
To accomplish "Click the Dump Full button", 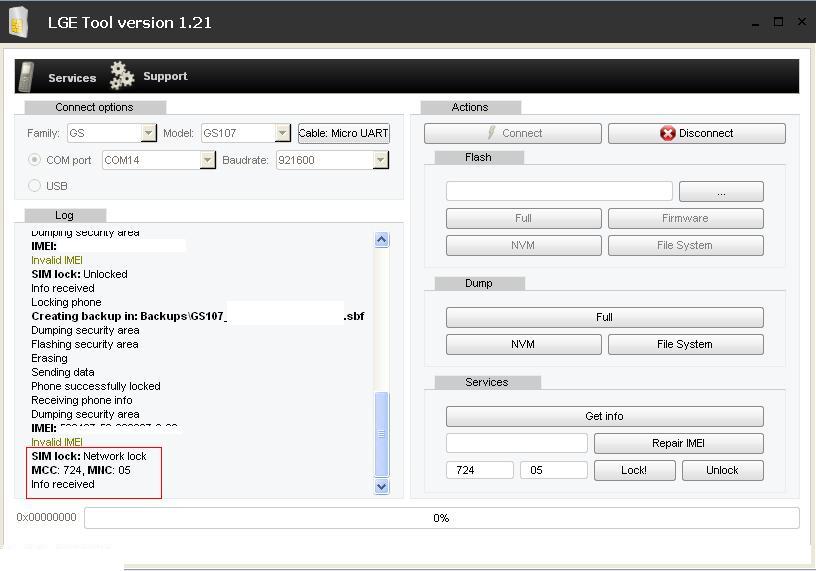I will click(605, 317).
